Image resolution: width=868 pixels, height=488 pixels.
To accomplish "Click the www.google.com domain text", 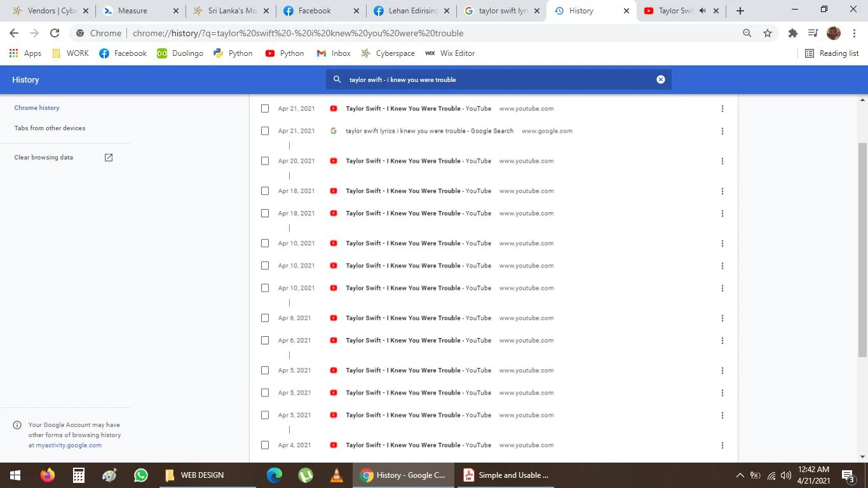I will tap(547, 131).
